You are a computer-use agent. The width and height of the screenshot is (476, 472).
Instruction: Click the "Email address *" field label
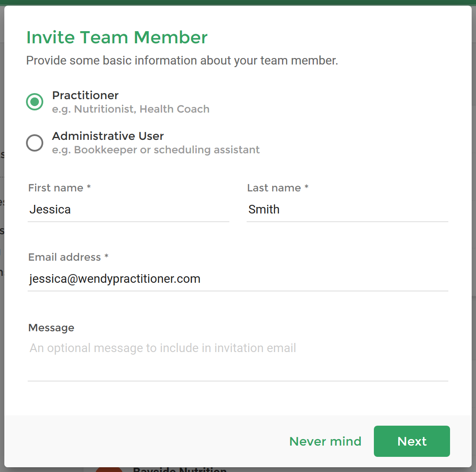coord(68,257)
